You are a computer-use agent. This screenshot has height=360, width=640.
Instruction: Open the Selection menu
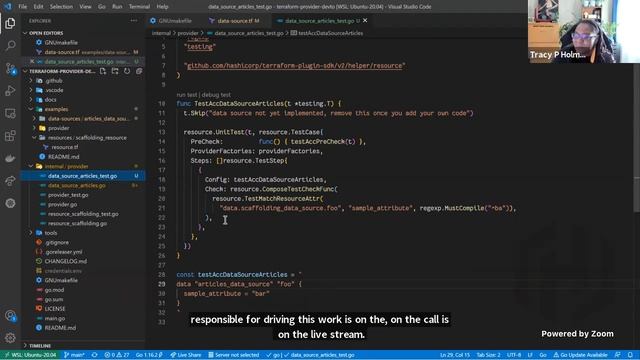click(61, 7)
